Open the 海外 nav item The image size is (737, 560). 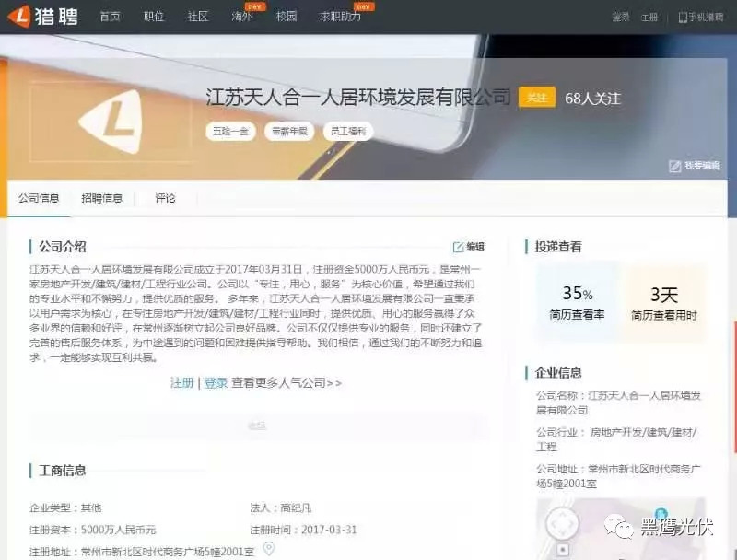(x=242, y=17)
